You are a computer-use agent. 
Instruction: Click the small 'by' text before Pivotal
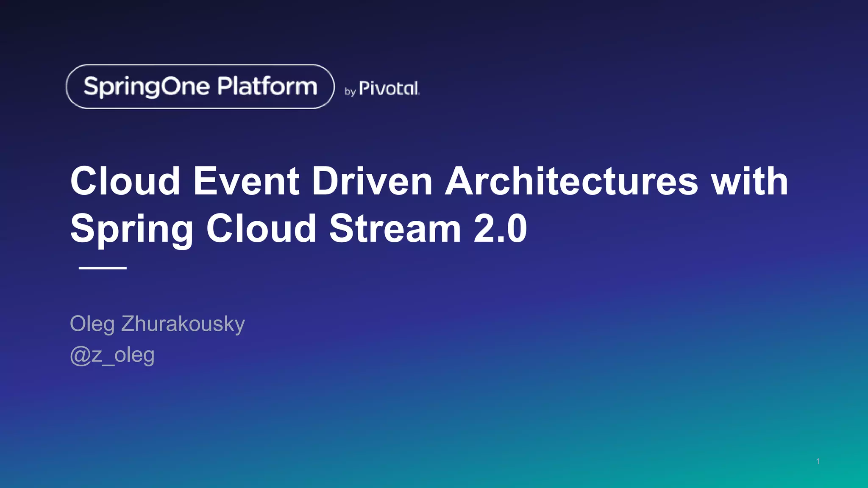[x=350, y=91]
